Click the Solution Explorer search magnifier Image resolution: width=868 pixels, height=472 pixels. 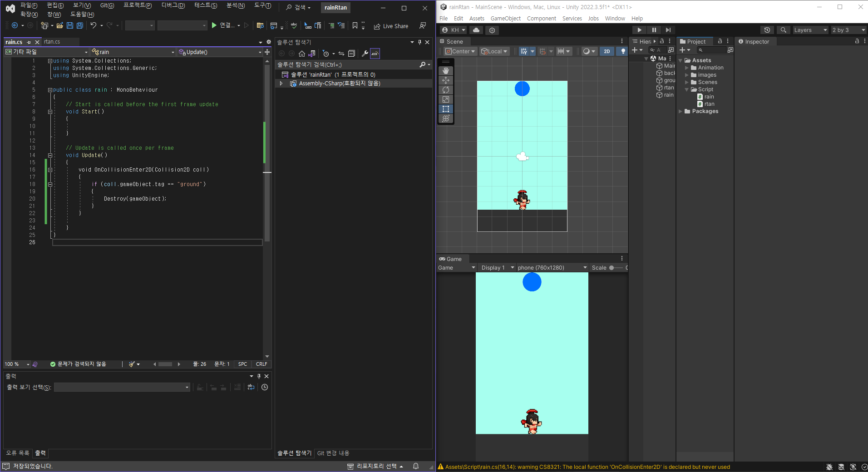point(423,65)
